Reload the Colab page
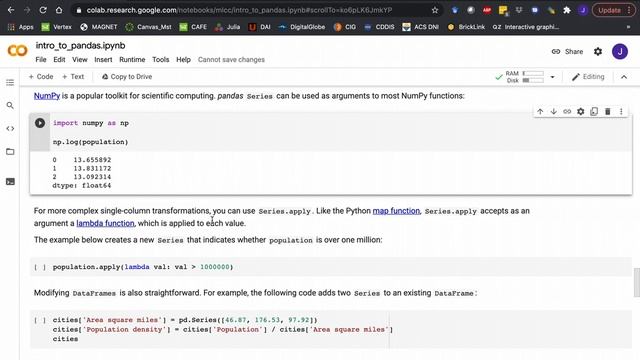The height and width of the screenshot is (360, 640). pos(43,10)
